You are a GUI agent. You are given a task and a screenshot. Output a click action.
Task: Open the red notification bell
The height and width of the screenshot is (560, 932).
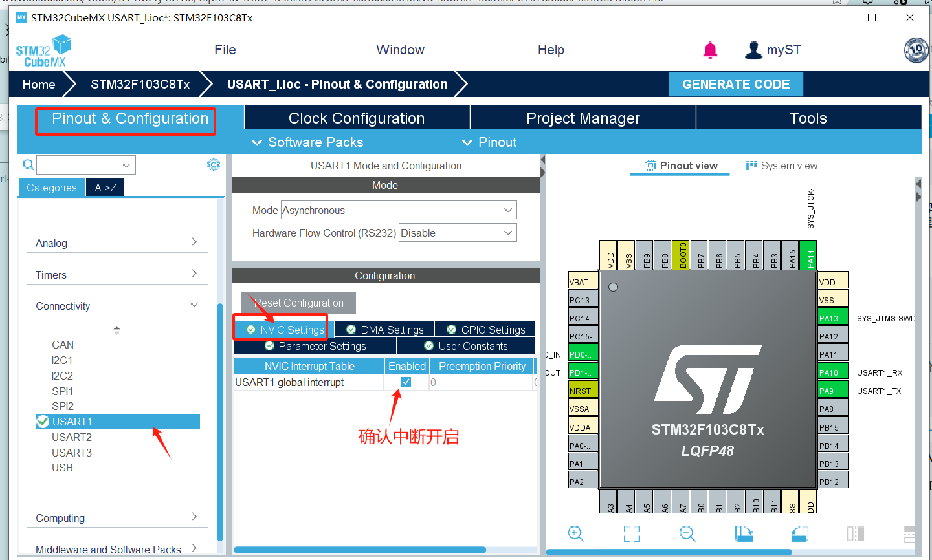coord(710,50)
